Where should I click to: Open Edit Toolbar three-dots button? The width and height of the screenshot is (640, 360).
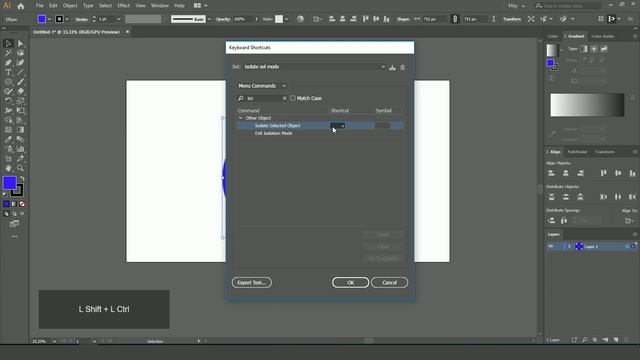pyautogui.click(x=14, y=236)
